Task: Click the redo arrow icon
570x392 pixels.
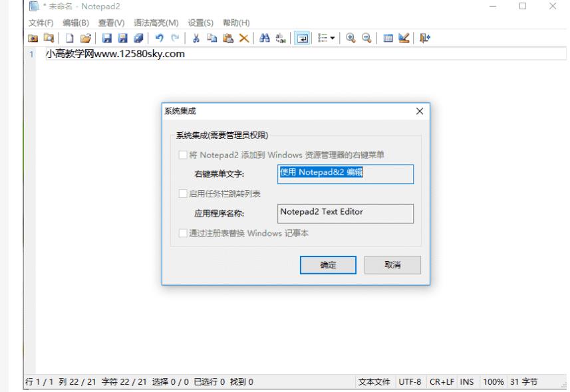Action: (175, 38)
